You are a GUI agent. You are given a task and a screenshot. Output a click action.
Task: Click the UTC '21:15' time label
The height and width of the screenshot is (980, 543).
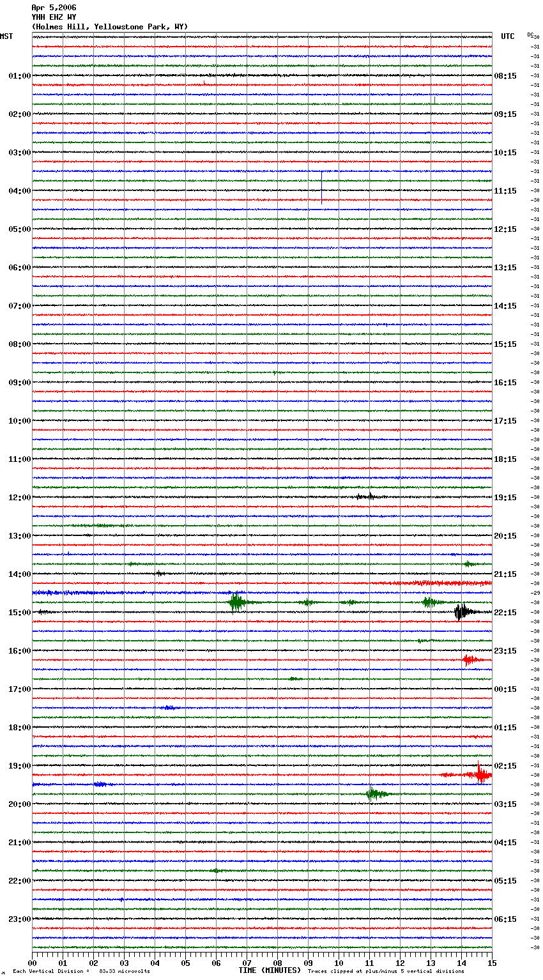coord(505,574)
